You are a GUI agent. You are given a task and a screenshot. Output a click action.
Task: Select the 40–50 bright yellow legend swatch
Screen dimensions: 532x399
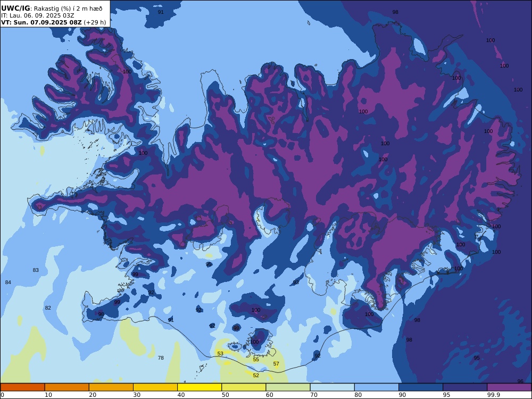pos(199,387)
